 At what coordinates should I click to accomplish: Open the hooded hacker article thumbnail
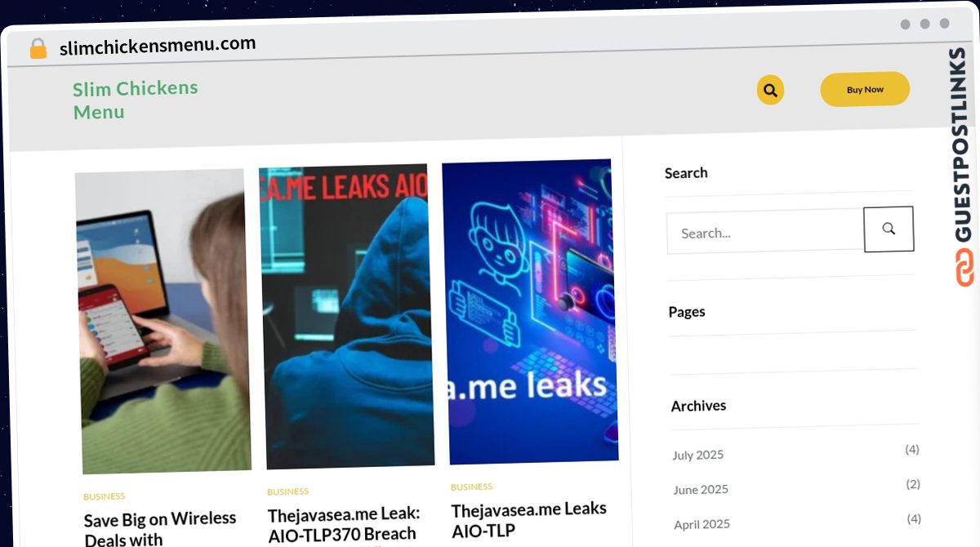[x=347, y=316]
